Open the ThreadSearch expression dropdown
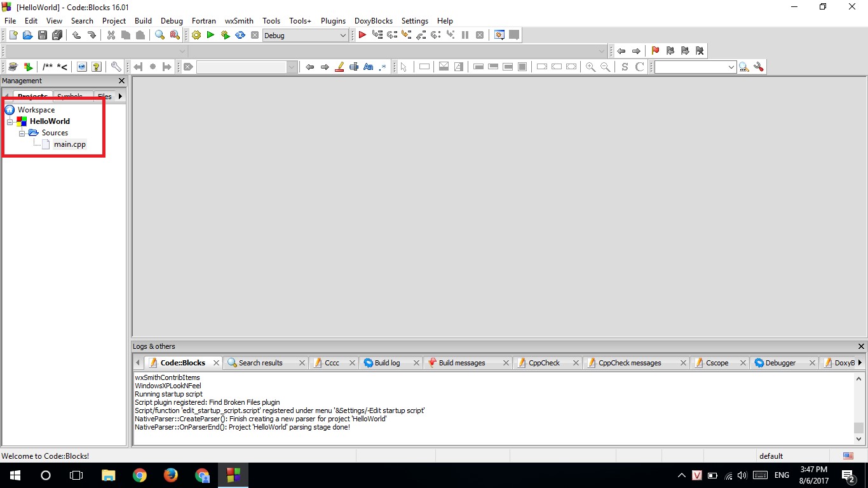The height and width of the screenshot is (488, 868). pos(731,67)
